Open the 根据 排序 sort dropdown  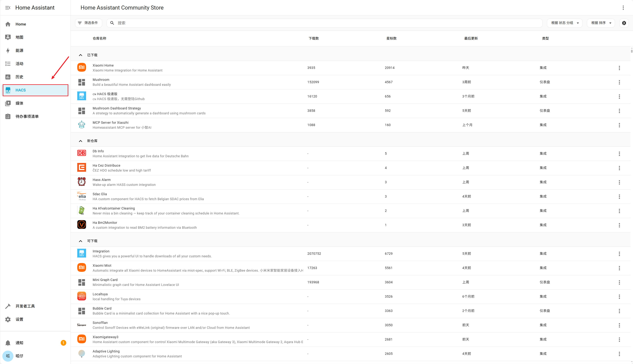click(601, 23)
